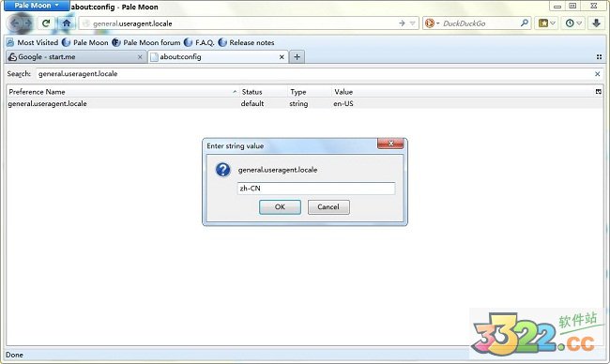Select the about:config tab

pyautogui.click(x=214, y=57)
